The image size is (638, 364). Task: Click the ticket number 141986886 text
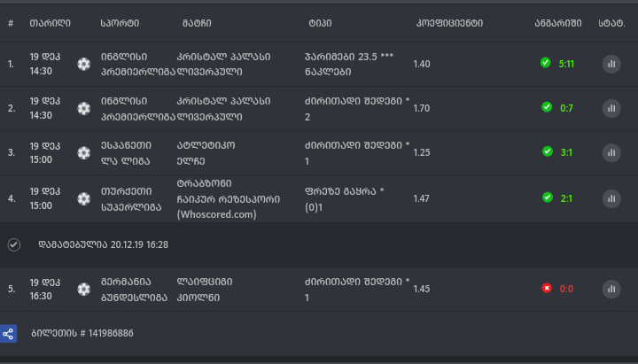[x=82, y=333]
